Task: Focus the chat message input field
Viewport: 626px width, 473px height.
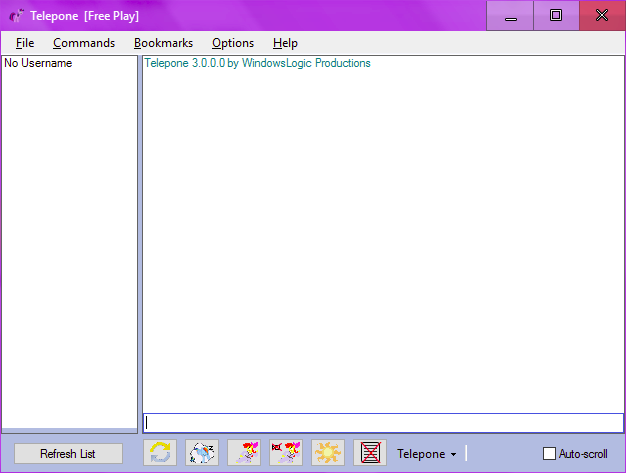Action: click(383, 423)
